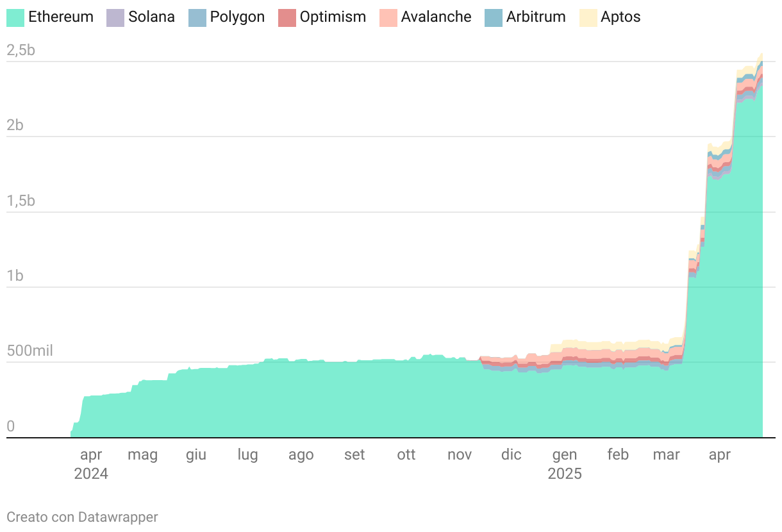Select the lug month axis label

[247, 455]
